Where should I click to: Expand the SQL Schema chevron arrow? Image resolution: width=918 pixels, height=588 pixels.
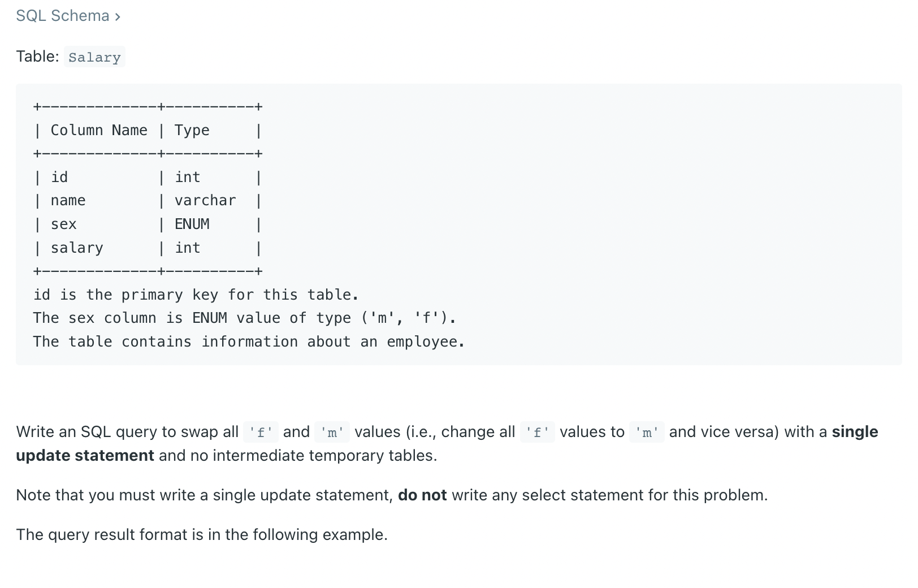[118, 17]
